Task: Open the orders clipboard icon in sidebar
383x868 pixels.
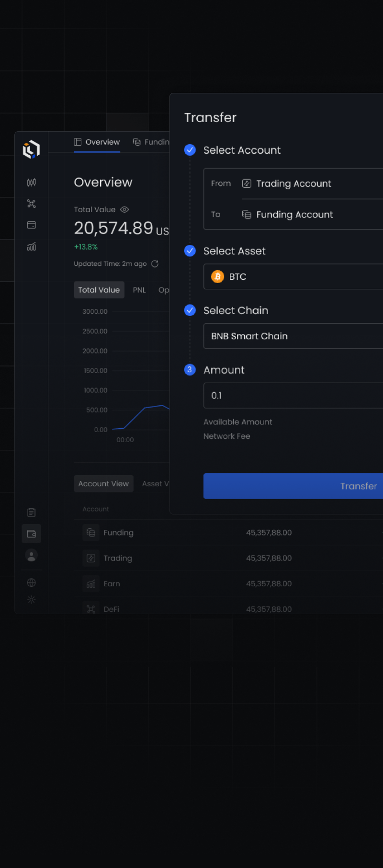Action: coord(31,513)
